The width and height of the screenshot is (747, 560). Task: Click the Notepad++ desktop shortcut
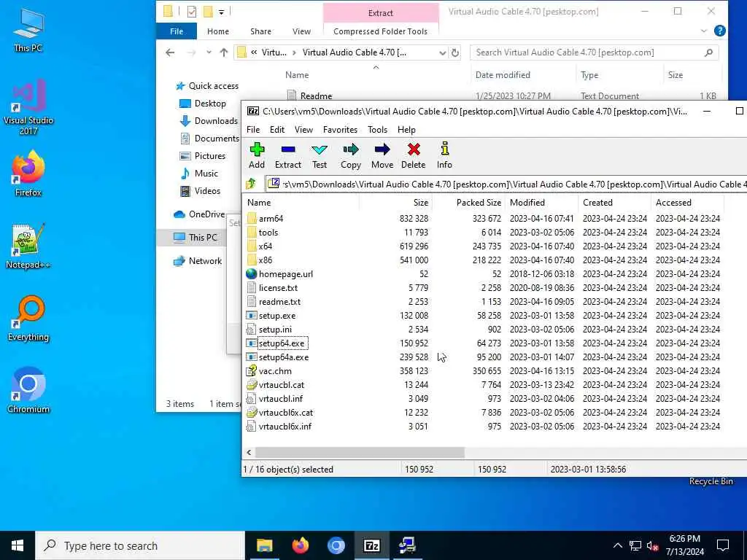click(28, 246)
